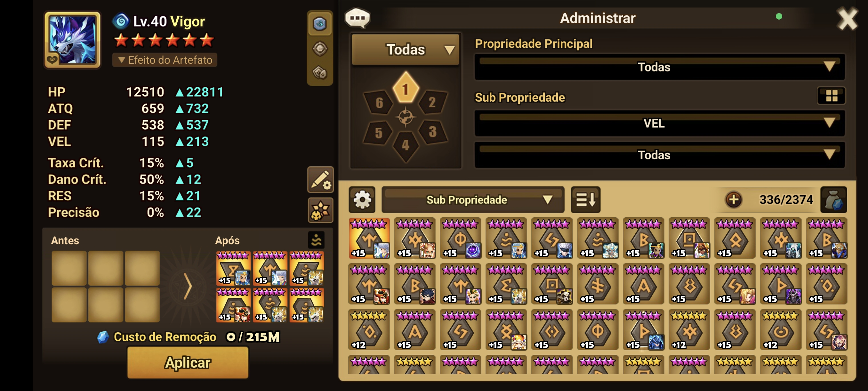Select rune slot 4 on the hexagon selector

coord(406,146)
